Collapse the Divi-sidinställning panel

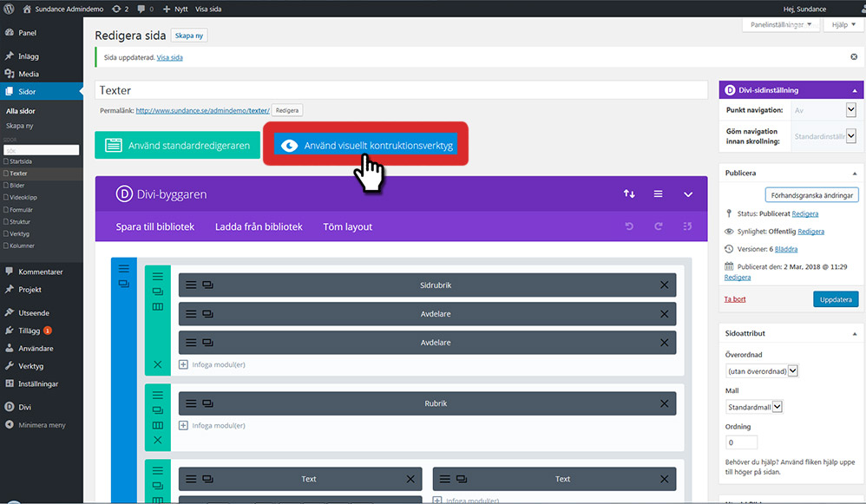click(x=855, y=90)
